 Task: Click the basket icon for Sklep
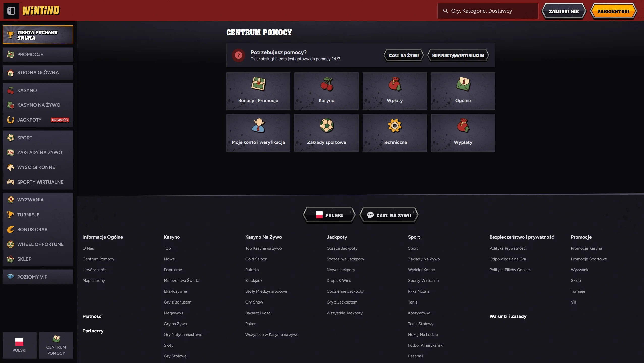[10, 259]
